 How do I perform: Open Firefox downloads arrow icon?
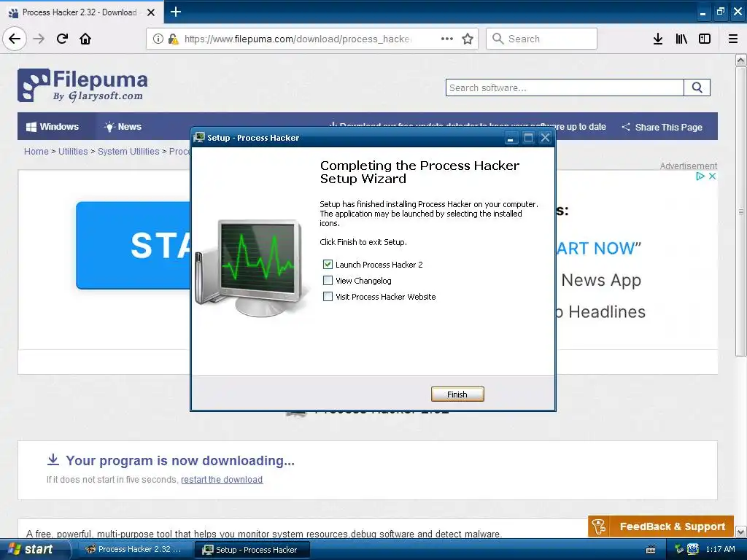pyautogui.click(x=657, y=39)
